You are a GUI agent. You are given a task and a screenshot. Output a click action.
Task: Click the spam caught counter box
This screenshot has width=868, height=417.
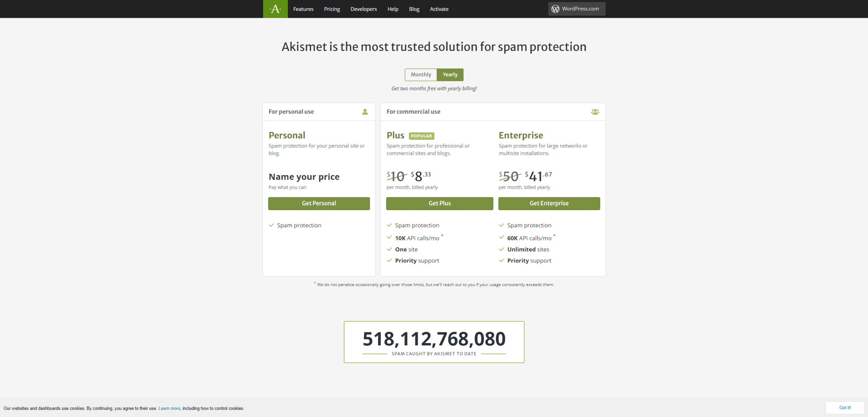434,342
